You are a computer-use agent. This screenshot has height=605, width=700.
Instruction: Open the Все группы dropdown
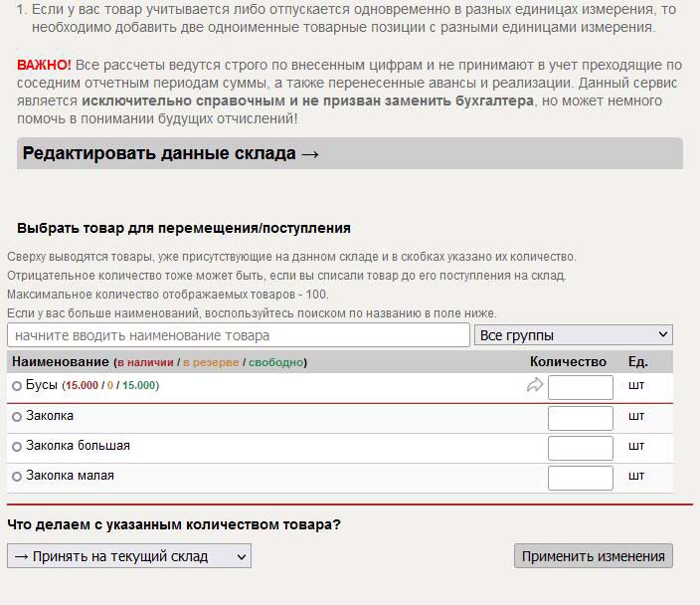tap(573, 335)
